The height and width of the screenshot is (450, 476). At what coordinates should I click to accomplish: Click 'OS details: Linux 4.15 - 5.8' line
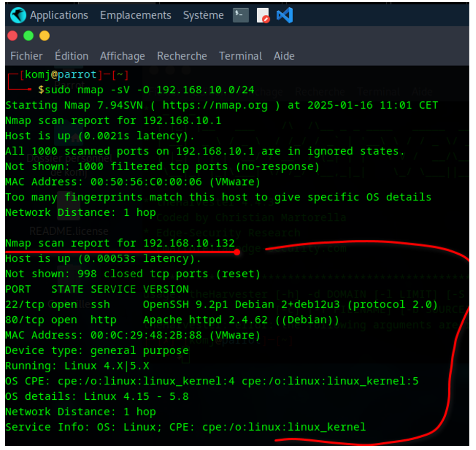coord(97,397)
